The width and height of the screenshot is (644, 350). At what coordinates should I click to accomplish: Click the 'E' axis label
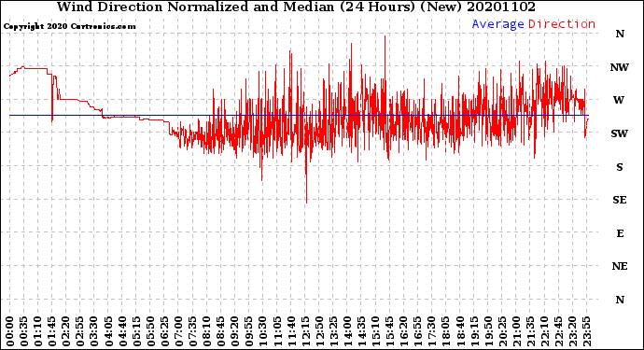pyautogui.click(x=620, y=233)
